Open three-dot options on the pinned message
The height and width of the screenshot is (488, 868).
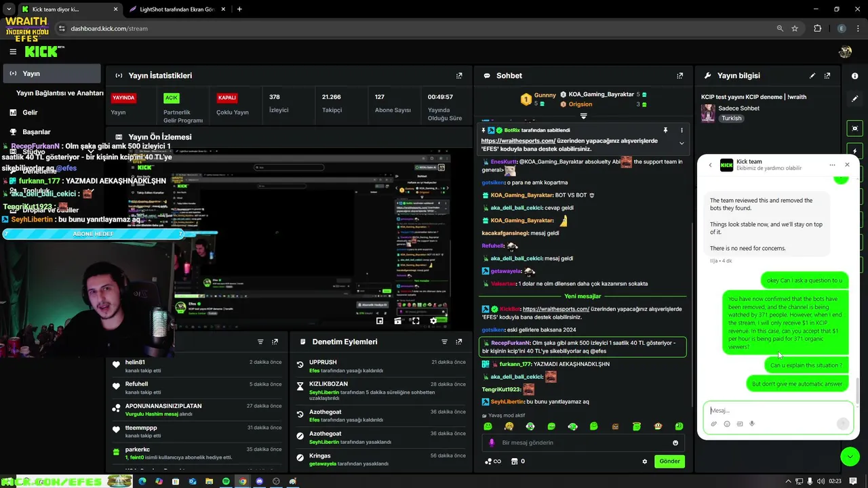[682, 130]
